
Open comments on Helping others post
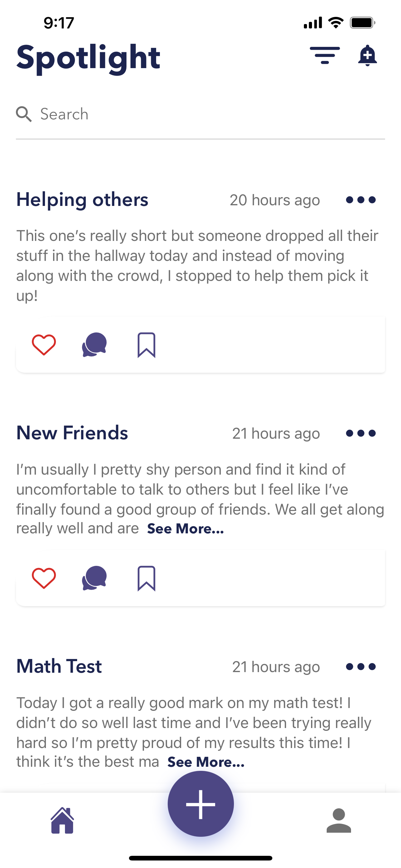[x=94, y=345]
